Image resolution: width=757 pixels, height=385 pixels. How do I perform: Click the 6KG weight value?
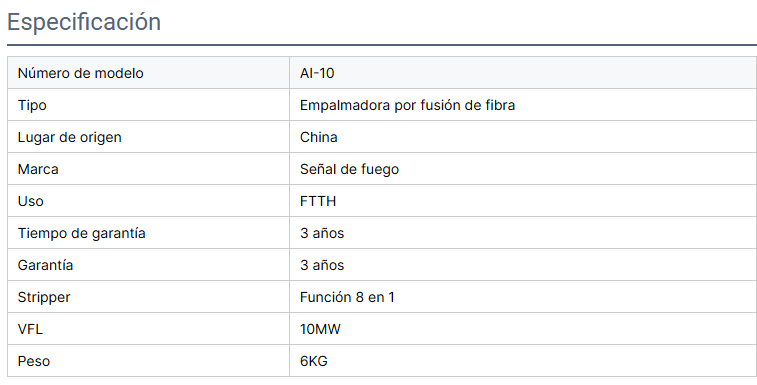click(314, 361)
